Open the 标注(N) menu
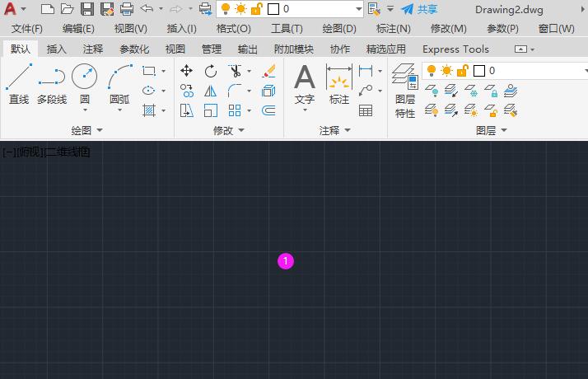Image resolution: width=588 pixels, height=379 pixels. tap(393, 29)
